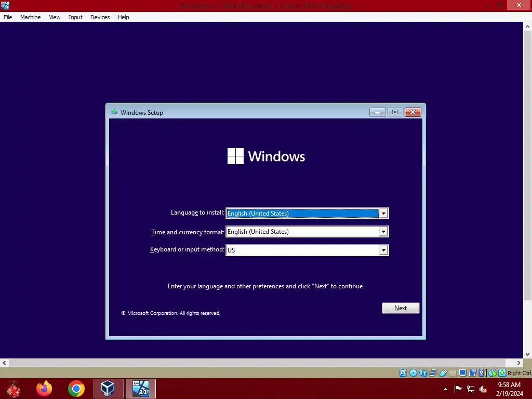Click the display monitor status icon
The height and width of the screenshot is (399, 532).
462,373
